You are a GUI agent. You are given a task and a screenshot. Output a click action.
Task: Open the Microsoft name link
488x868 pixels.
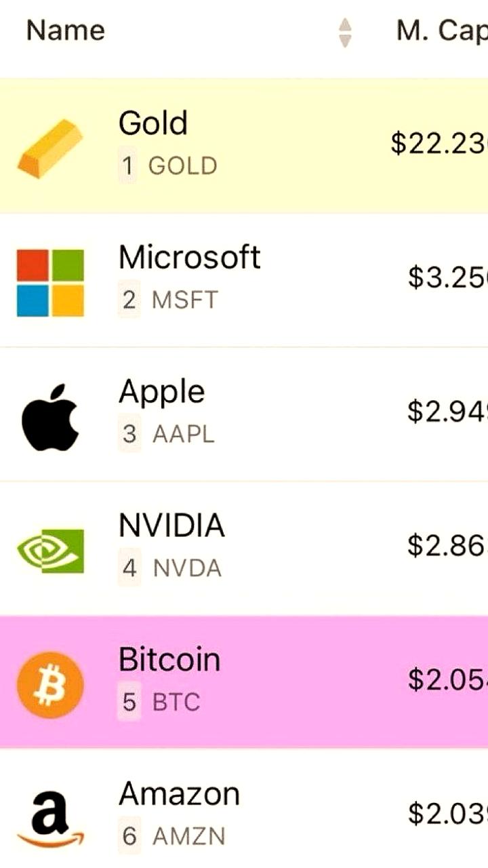point(190,257)
